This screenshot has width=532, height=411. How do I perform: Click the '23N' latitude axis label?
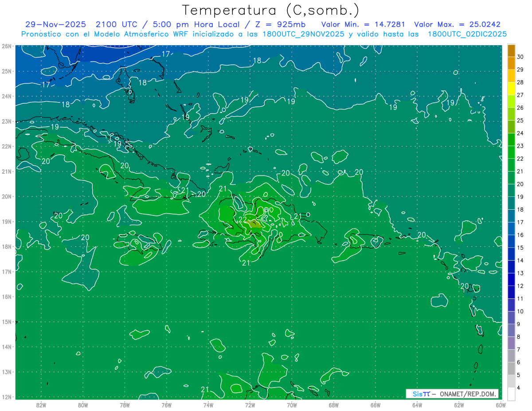[6, 121]
